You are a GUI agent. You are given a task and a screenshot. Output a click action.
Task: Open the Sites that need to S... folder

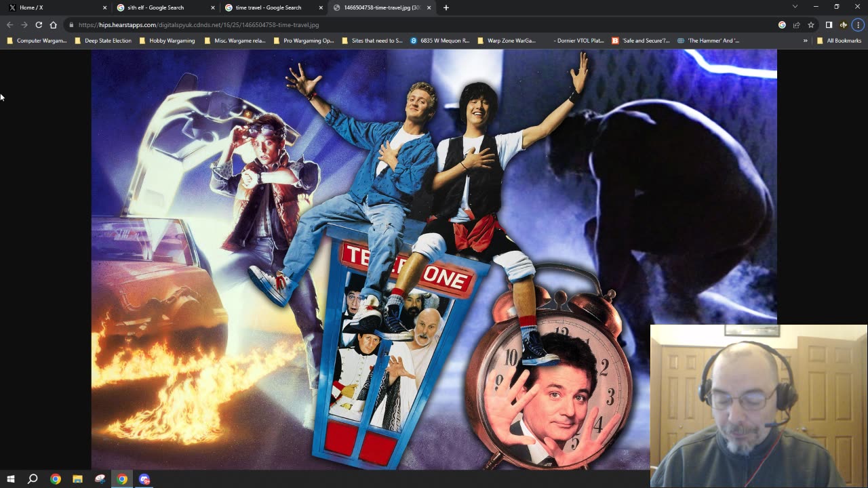(x=372, y=41)
